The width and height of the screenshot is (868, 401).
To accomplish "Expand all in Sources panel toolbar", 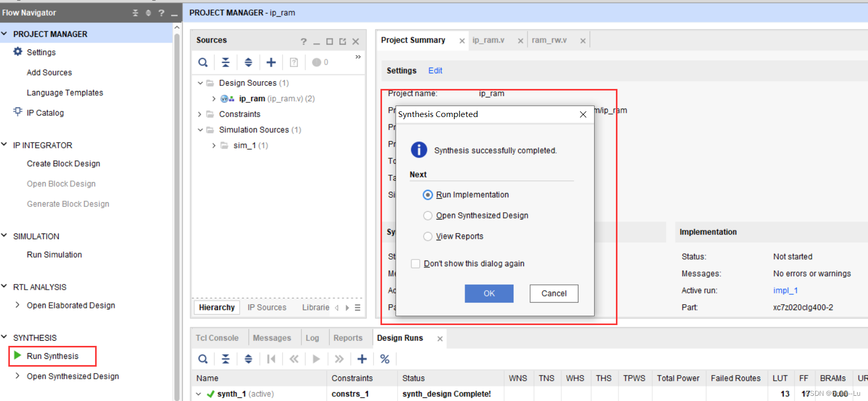I will [x=248, y=62].
